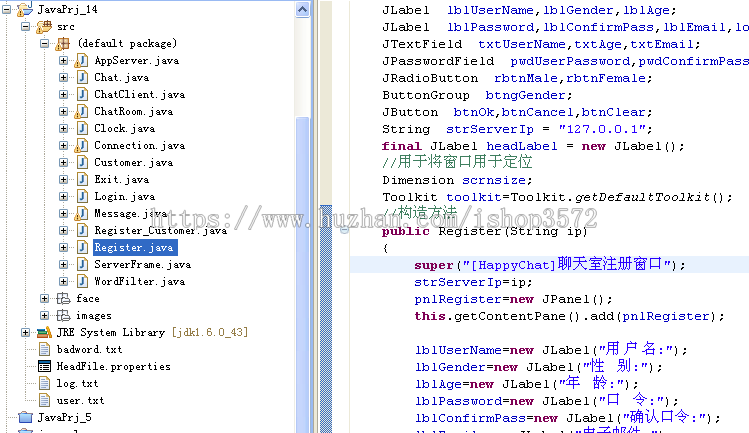Select ChatClient.java file name

click(139, 95)
